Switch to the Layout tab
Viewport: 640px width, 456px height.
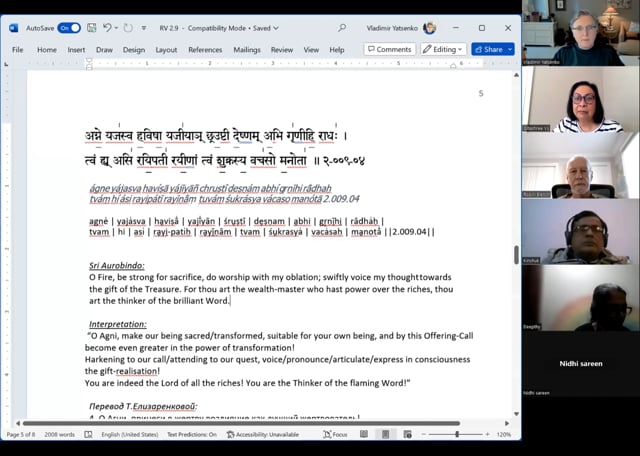point(166,49)
